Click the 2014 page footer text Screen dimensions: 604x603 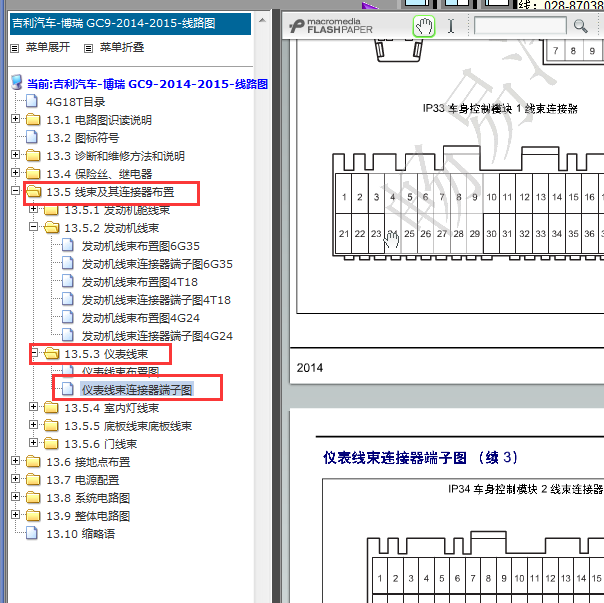point(310,368)
